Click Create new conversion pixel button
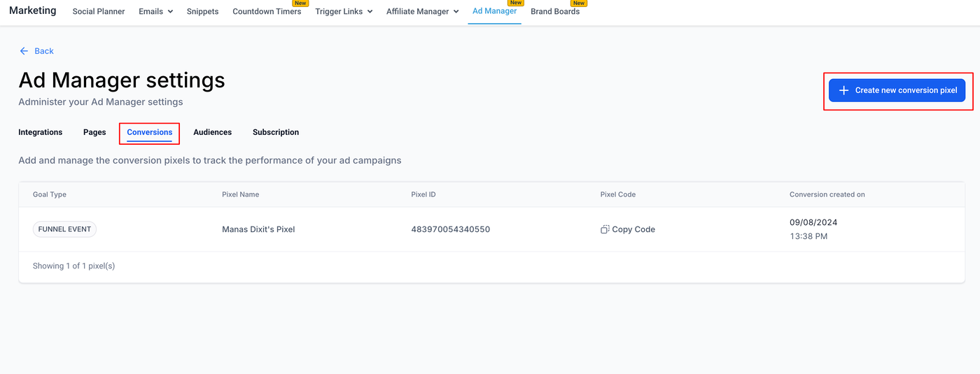980x374 pixels. 897,90
